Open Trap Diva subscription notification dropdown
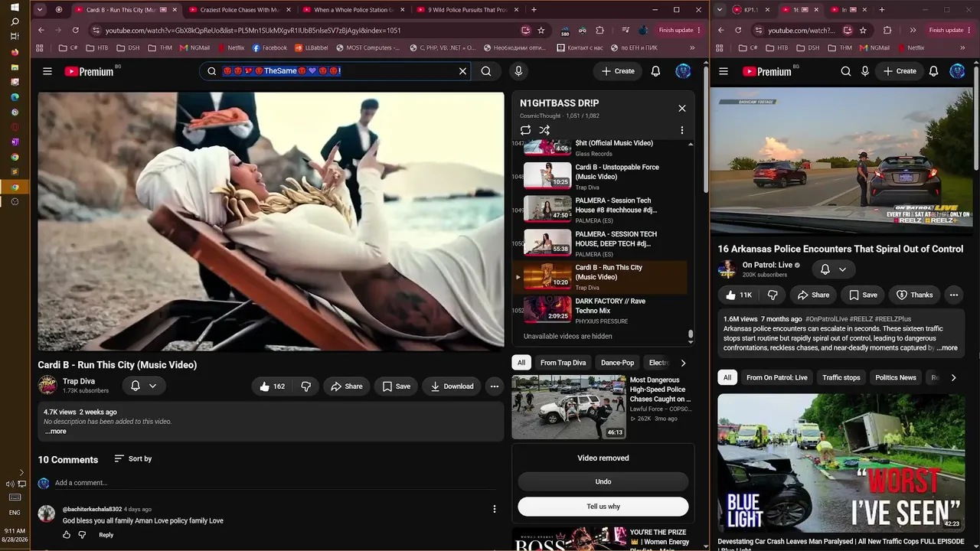The height and width of the screenshot is (551, 980). pyautogui.click(x=144, y=386)
